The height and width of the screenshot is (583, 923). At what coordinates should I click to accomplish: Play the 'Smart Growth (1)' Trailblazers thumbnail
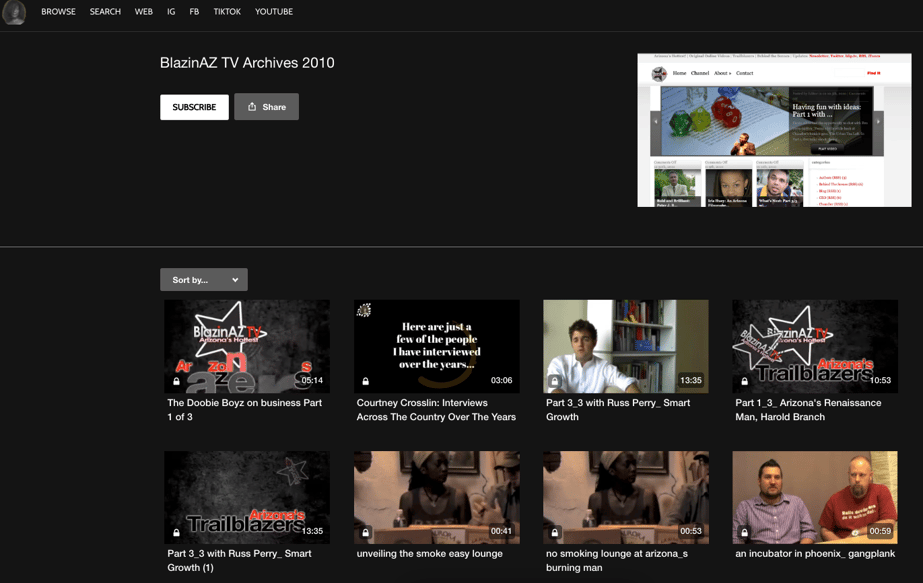247,498
